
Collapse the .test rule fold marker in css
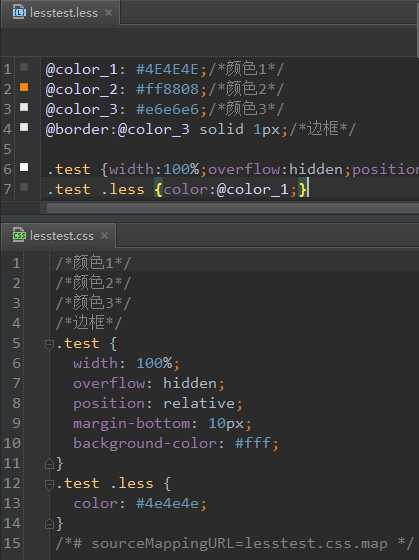click(x=49, y=344)
